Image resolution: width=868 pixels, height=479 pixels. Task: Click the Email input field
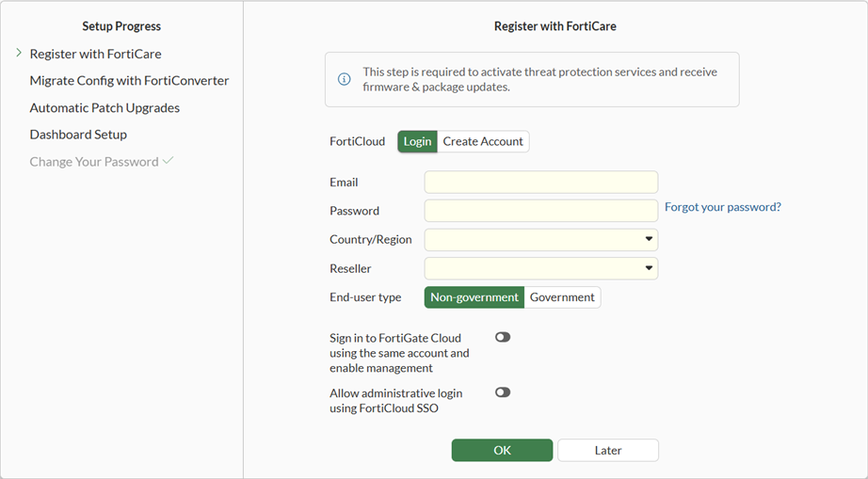coord(541,183)
